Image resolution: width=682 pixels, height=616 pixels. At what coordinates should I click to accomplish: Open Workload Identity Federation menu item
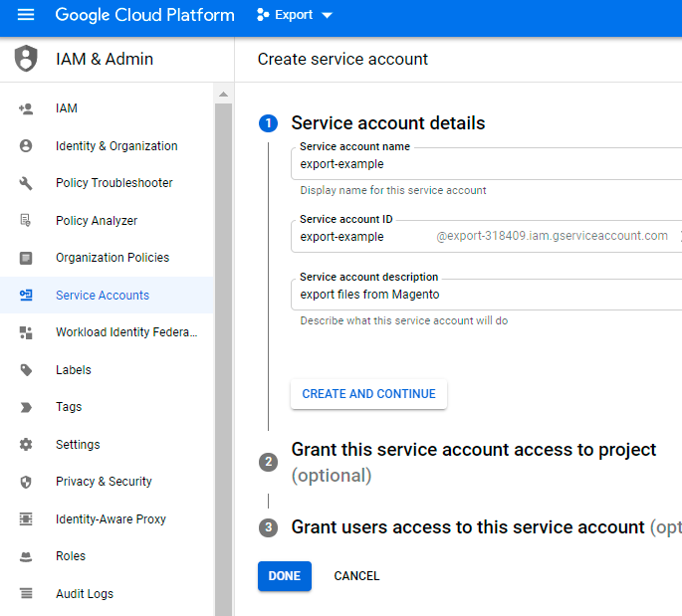click(126, 332)
